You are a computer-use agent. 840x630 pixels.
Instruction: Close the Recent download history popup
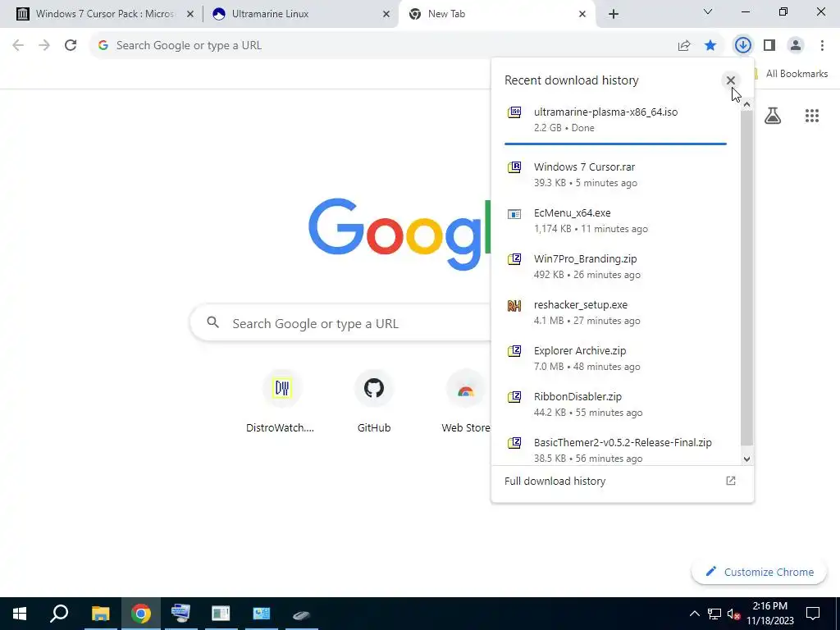pyautogui.click(x=731, y=80)
